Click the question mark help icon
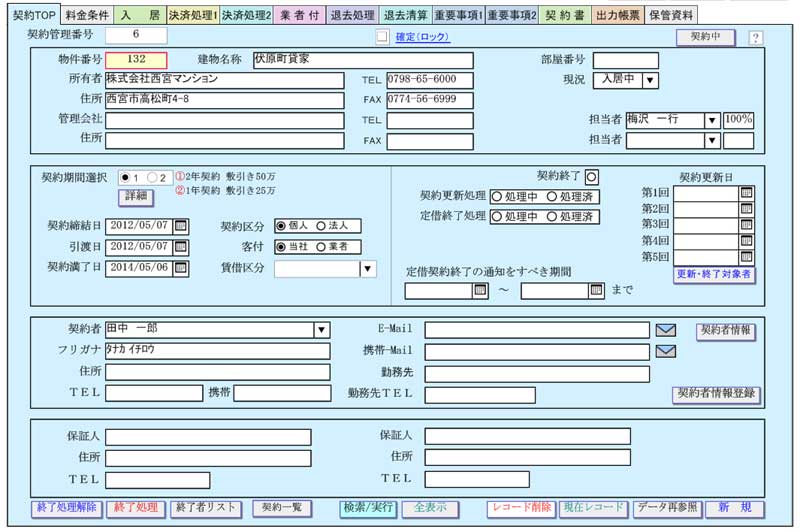This screenshot has height=532, width=800. click(756, 38)
